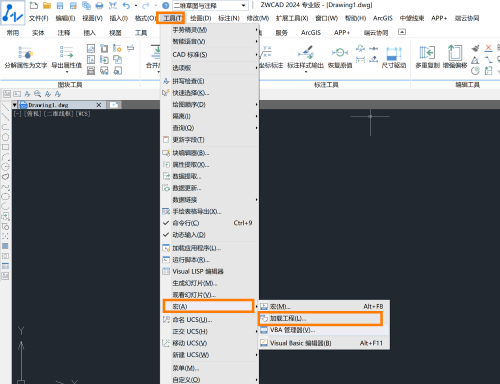Create a new drawing via New icon
This screenshot has width=500, height=384.
[33, 5]
